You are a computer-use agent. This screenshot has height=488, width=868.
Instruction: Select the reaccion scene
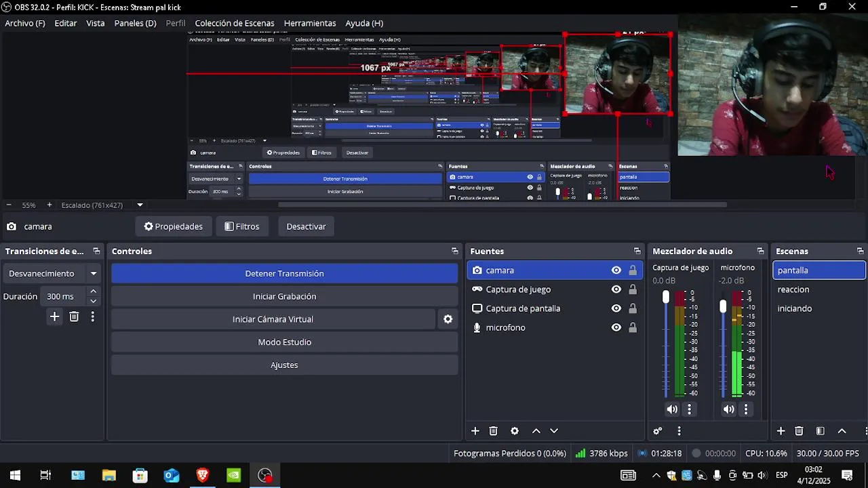point(819,289)
